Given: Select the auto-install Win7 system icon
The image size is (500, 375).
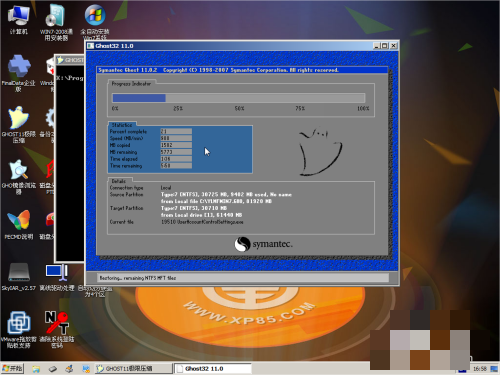Looking at the screenshot, I should [95, 21].
